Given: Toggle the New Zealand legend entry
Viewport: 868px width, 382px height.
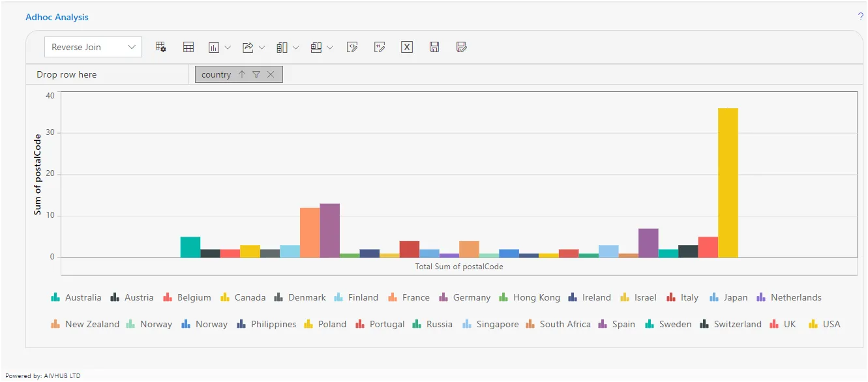Looking at the screenshot, I should pos(85,324).
